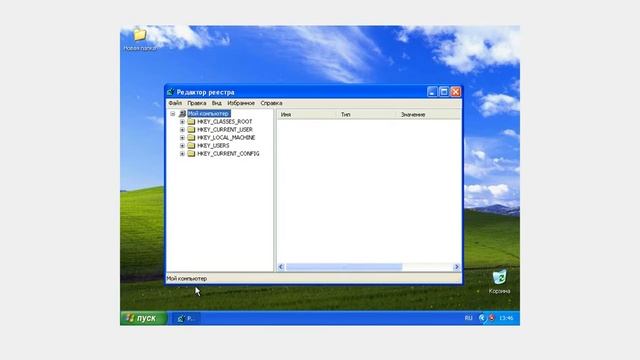Expand the HKEY_USERS branch
This screenshot has width=640, height=360.
[182, 145]
